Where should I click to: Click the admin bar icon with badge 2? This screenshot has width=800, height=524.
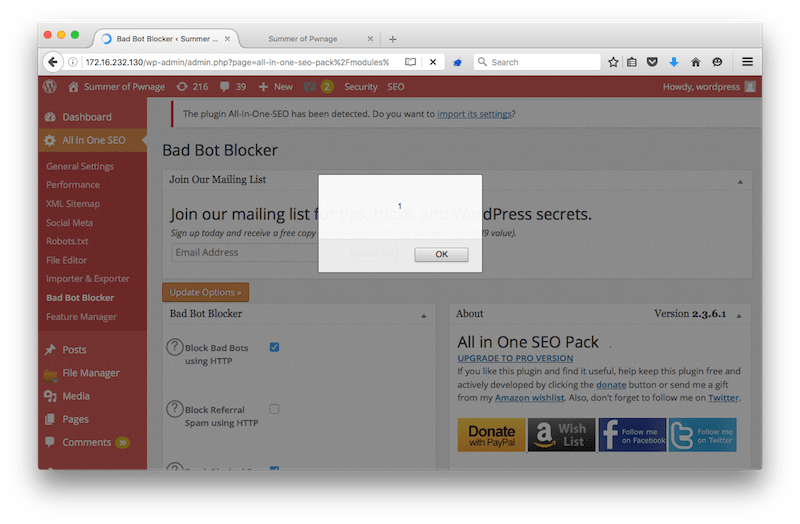click(x=319, y=87)
